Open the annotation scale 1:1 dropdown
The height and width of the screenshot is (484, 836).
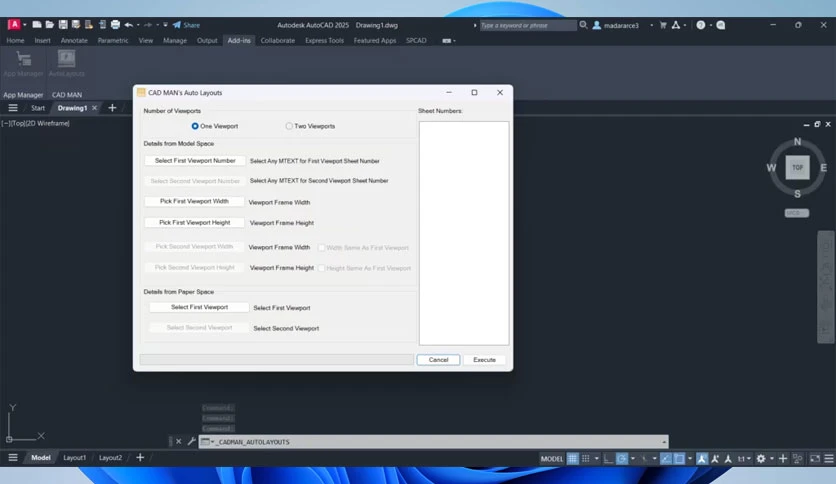744,458
